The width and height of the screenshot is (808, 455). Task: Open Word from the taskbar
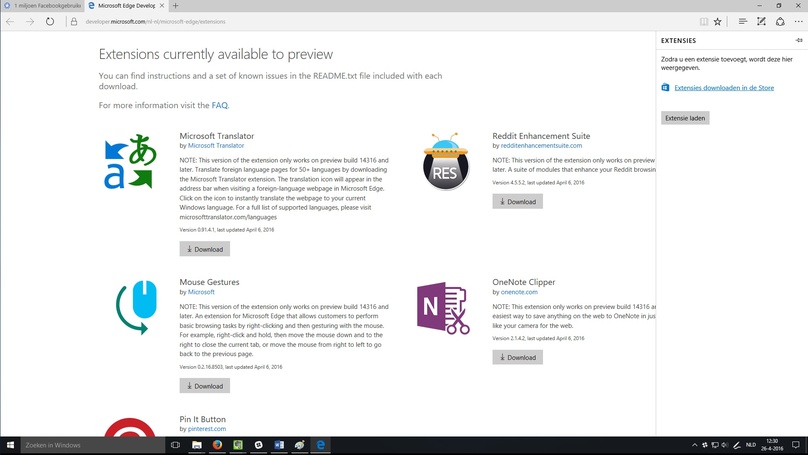[x=279, y=445]
